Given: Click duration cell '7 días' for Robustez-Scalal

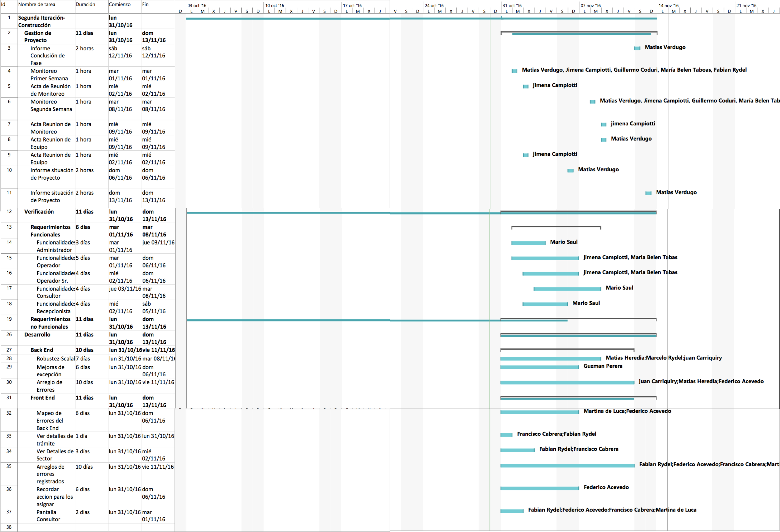Looking at the screenshot, I should (x=83, y=359).
